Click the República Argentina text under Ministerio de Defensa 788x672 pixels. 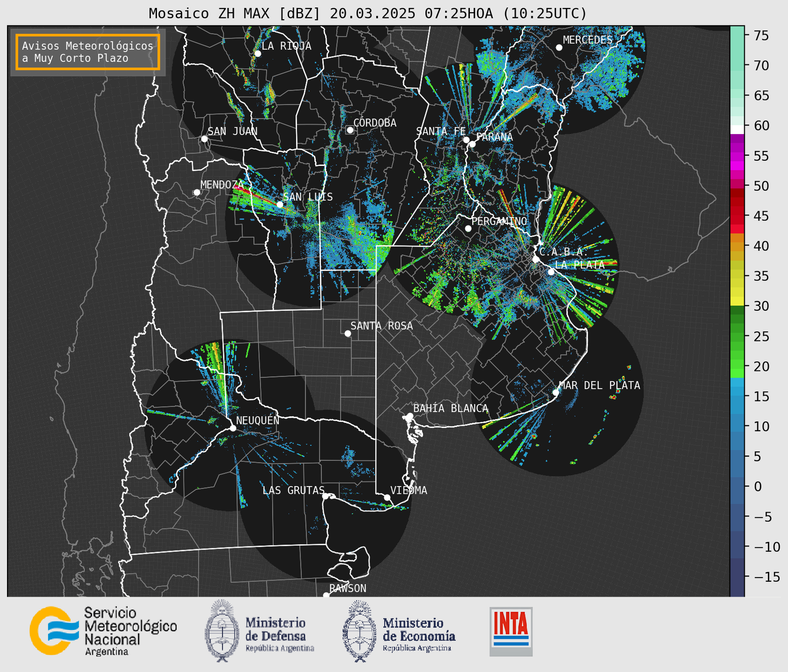(x=280, y=648)
